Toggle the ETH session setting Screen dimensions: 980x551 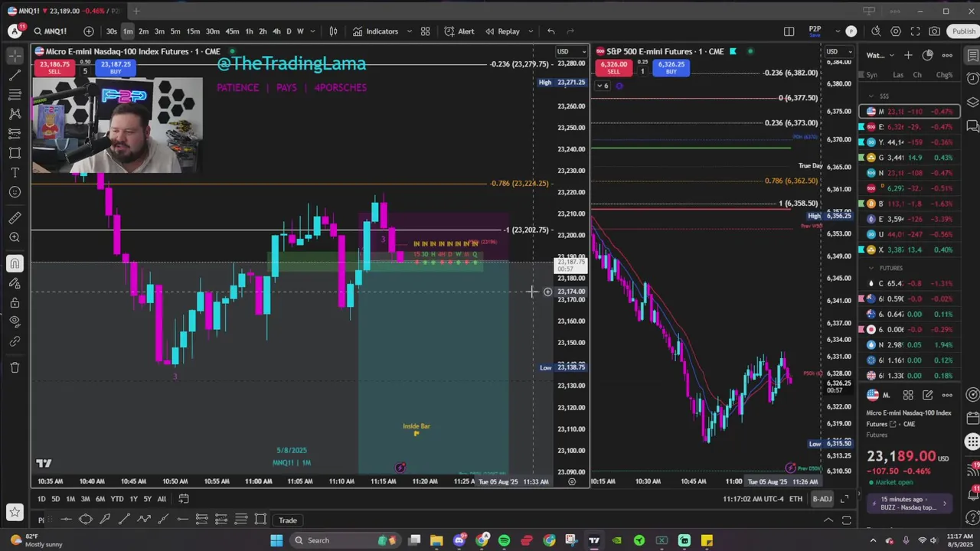click(796, 499)
